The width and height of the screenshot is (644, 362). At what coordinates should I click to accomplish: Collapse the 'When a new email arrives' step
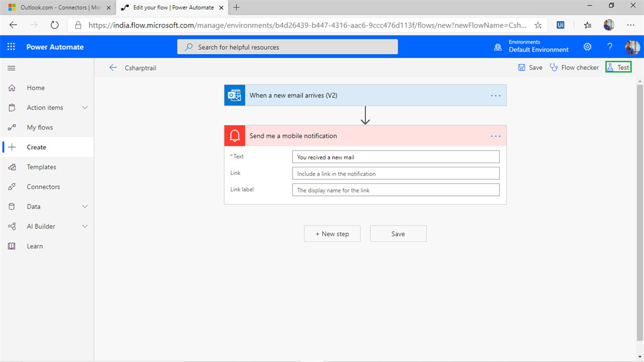365,95
